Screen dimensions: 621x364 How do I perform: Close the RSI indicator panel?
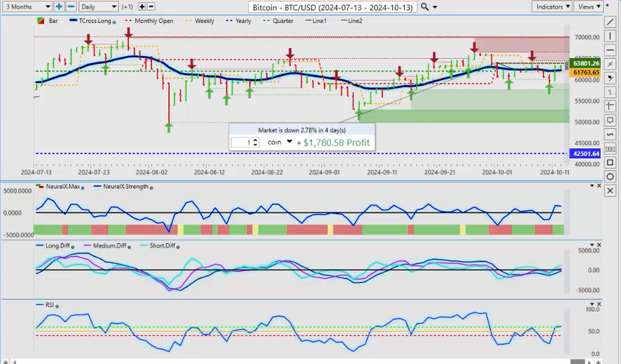point(599,304)
